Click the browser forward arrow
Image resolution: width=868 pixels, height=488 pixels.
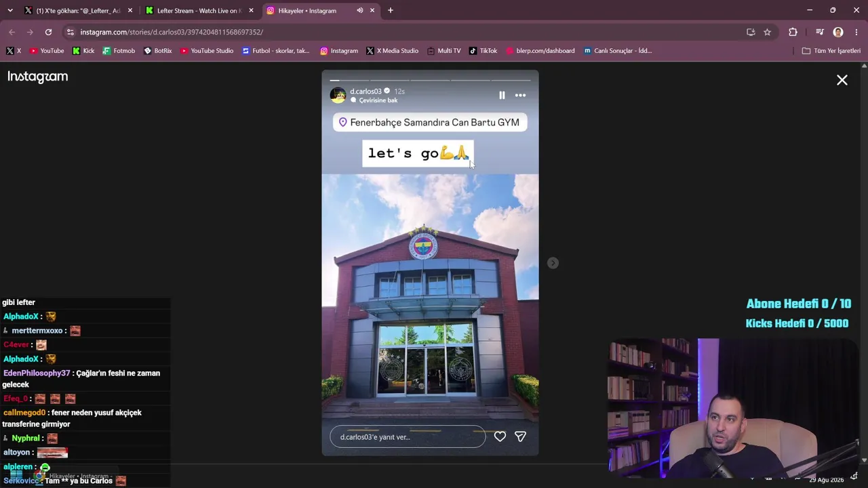30,32
